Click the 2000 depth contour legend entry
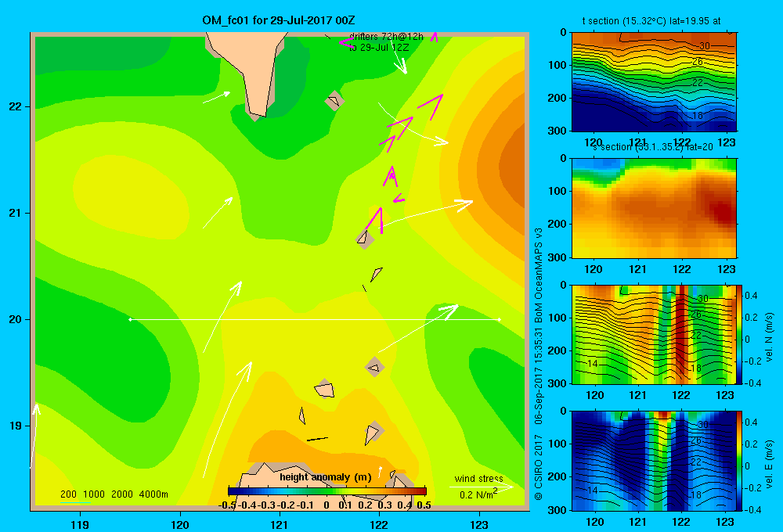Viewport: 783px width, 532px height. coord(122,494)
